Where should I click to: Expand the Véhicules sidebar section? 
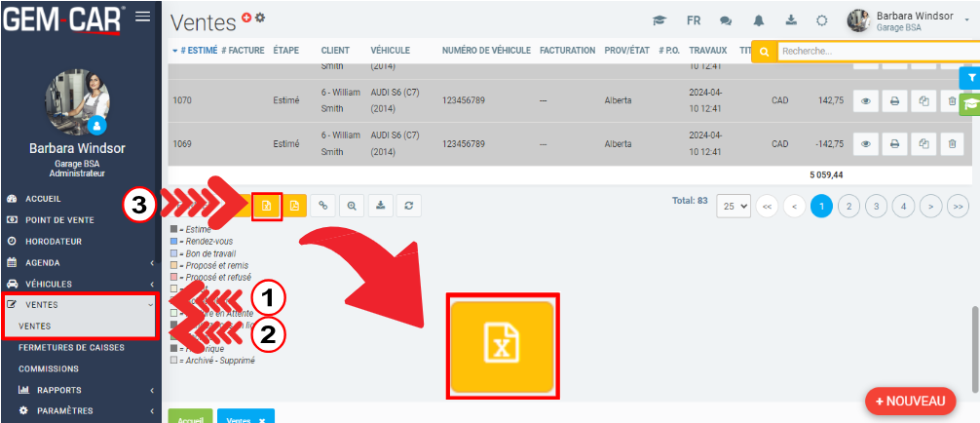coord(80,284)
